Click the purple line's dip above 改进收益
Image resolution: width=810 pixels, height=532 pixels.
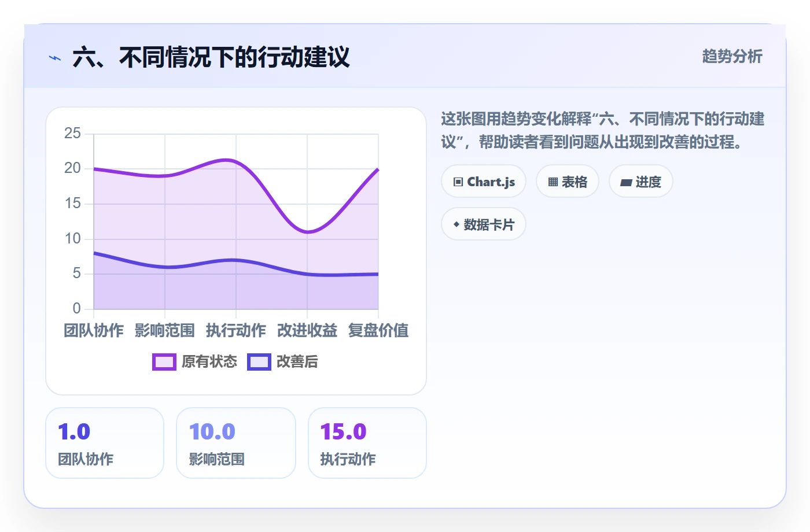(x=307, y=232)
